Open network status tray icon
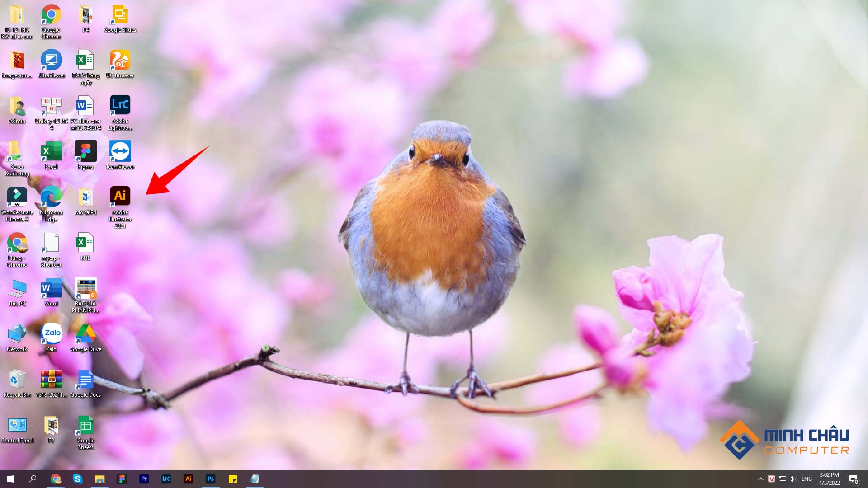 pos(783,479)
